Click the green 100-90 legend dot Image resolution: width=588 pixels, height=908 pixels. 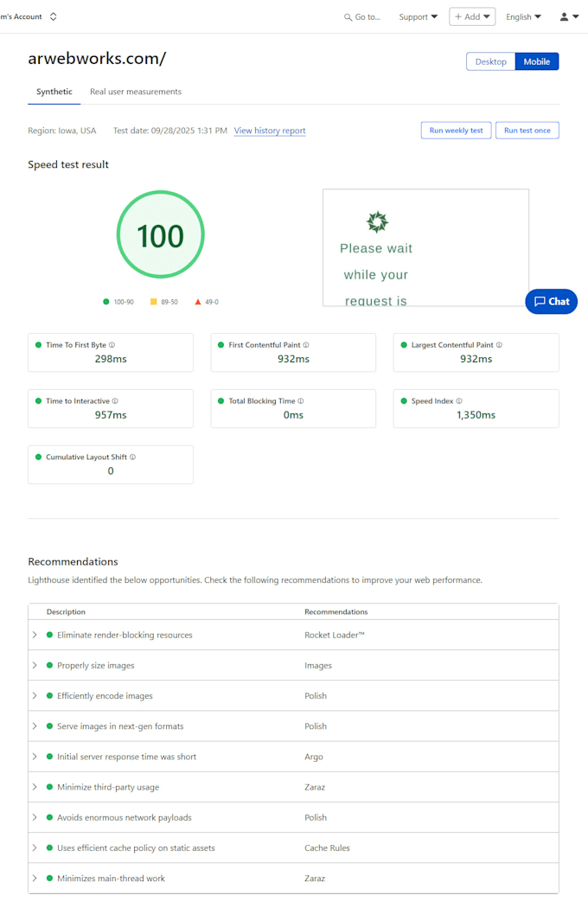(106, 302)
